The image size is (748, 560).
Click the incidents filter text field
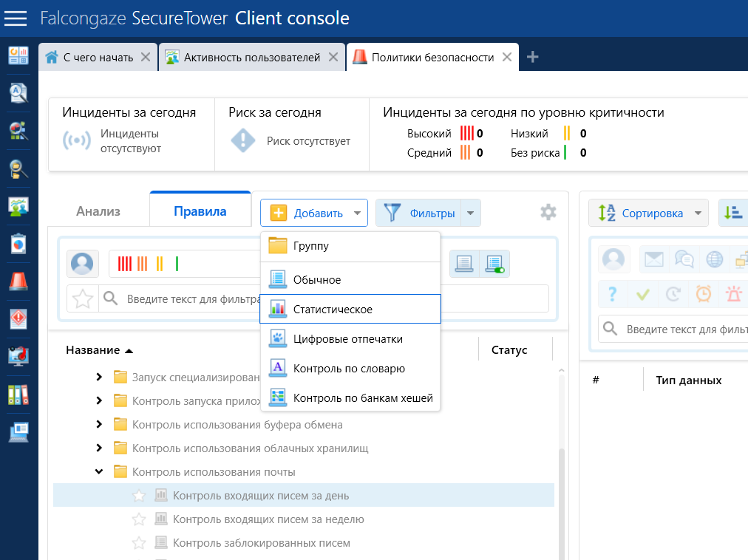[x=673, y=329]
